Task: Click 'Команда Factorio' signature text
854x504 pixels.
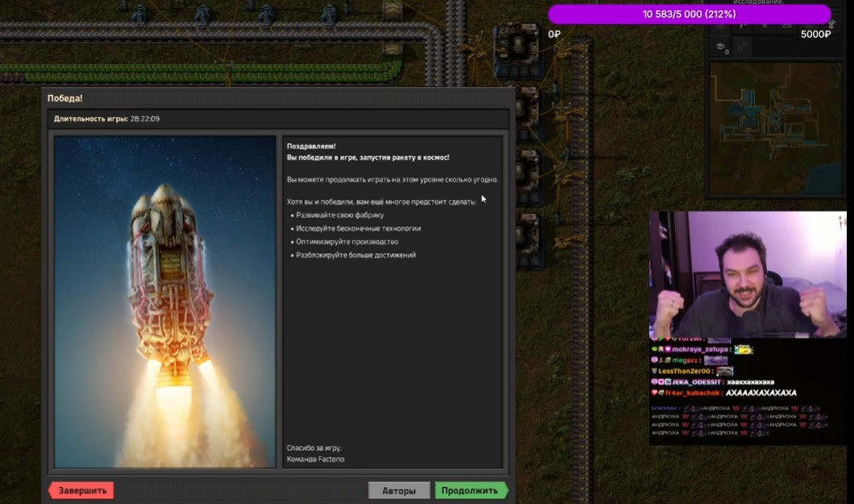Action: (x=315, y=459)
